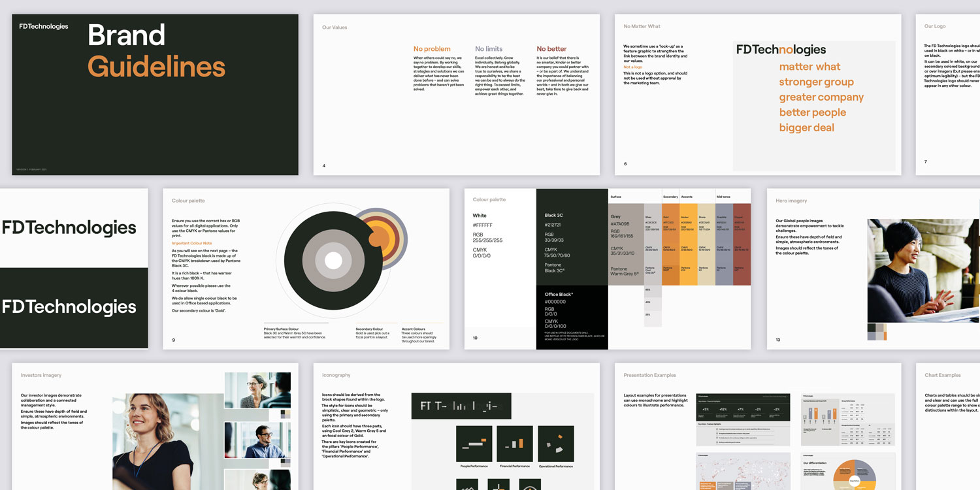The width and height of the screenshot is (980, 490).
Task: Select the Copper mid tone swatch
Action: [742, 244]
